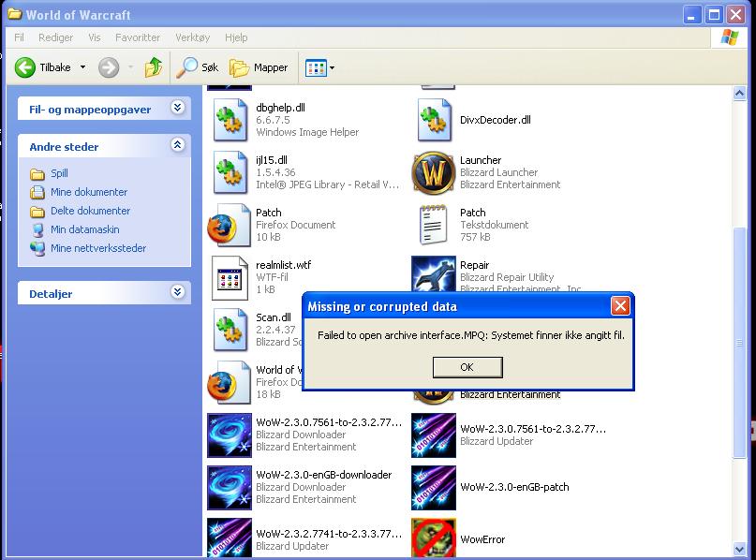The height and width of the screenshot is (560, 756).
Task: Select the WoW-2.3.0-enGB-patch icon
Action: tap(434, 488)
